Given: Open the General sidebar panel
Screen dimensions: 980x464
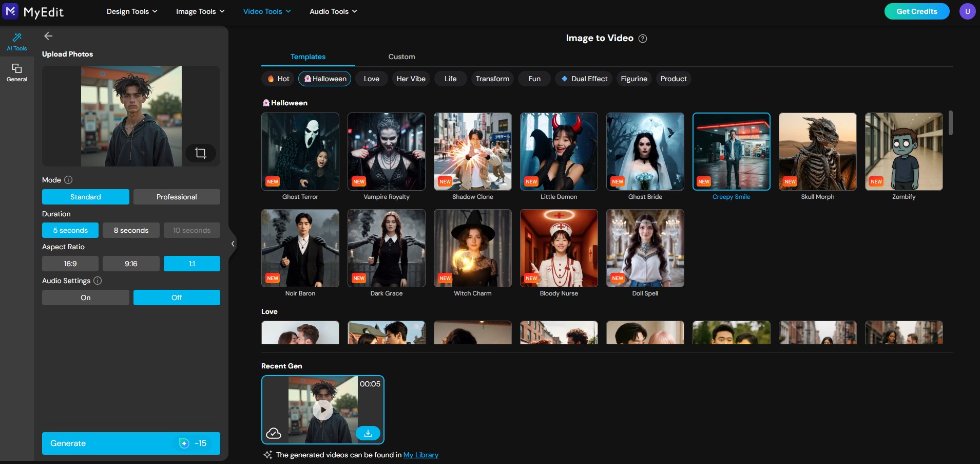Looking at the screenshot, I should click(x=17, y=72).
